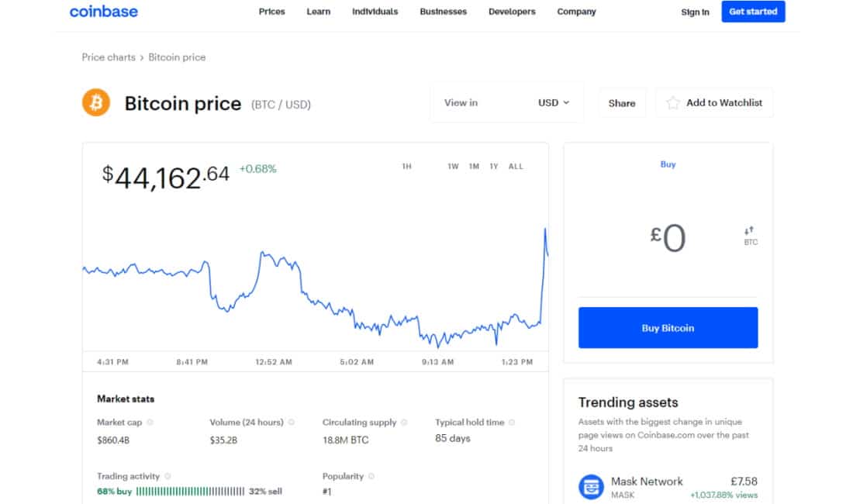The height and width of the screenshot is (504, 853).
Task: Click the Market stats heading
Action: click(126, 399)
